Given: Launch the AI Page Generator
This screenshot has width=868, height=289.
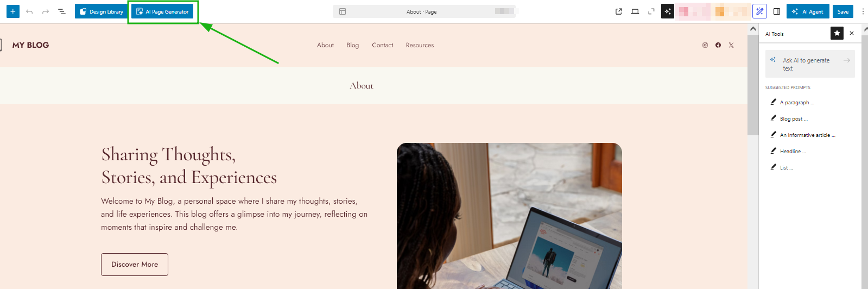Looking at the screenshot, I should 162,11.
